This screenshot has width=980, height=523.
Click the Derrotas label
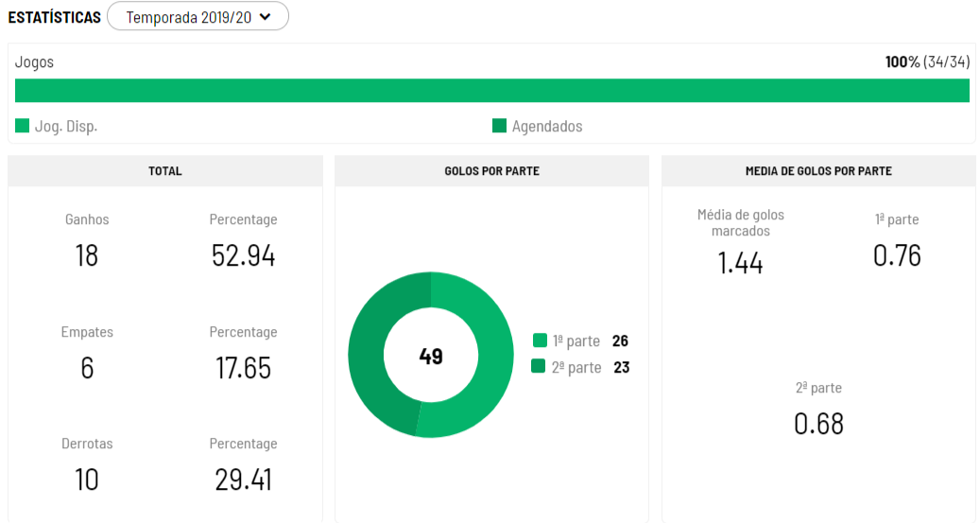point(87,444)
